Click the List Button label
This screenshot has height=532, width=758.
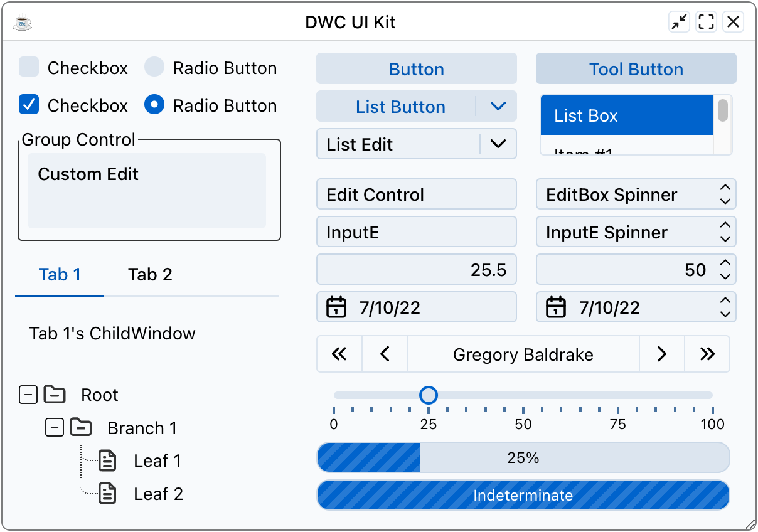[x=400, y=107]
